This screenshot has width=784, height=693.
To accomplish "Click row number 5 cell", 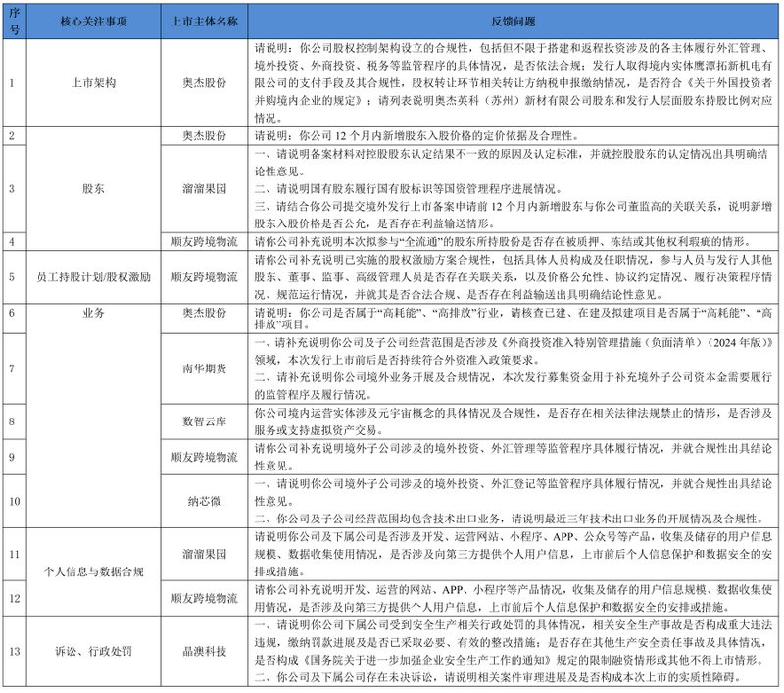I will [15, 277].
